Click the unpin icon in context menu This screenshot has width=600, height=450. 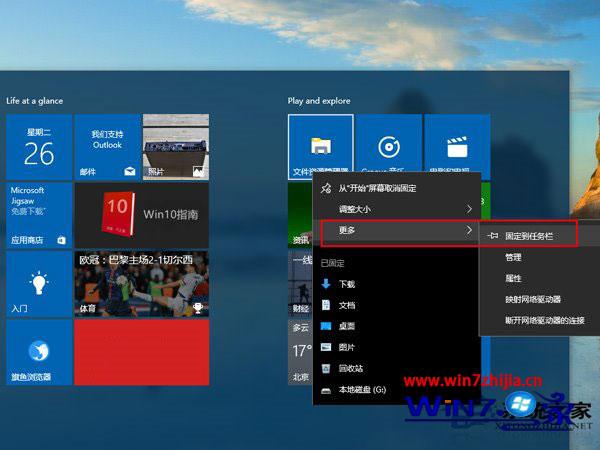pos(326,188)
